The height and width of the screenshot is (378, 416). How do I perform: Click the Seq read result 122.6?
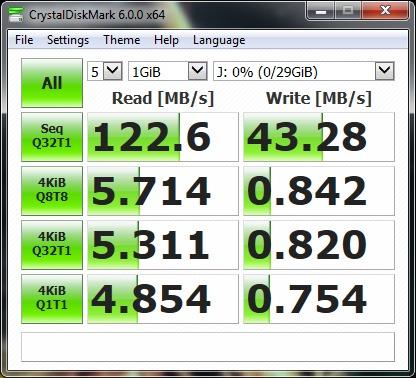pos(163,137)
